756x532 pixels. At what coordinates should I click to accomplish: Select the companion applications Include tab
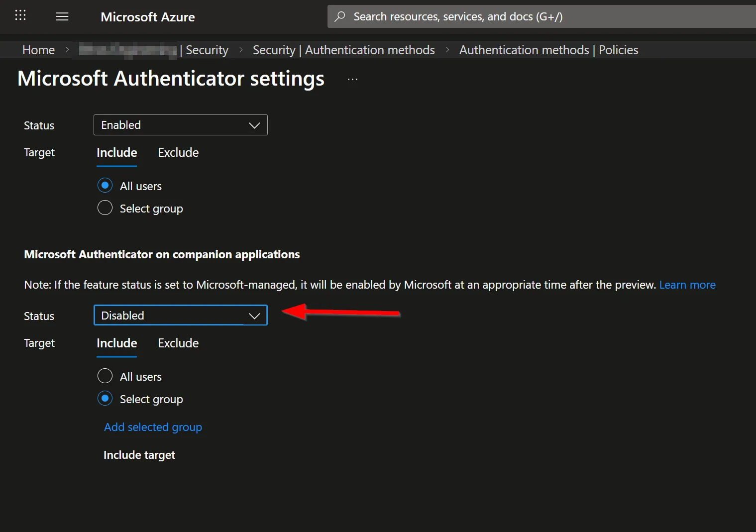pyautogui.click(x=117, y=343)
